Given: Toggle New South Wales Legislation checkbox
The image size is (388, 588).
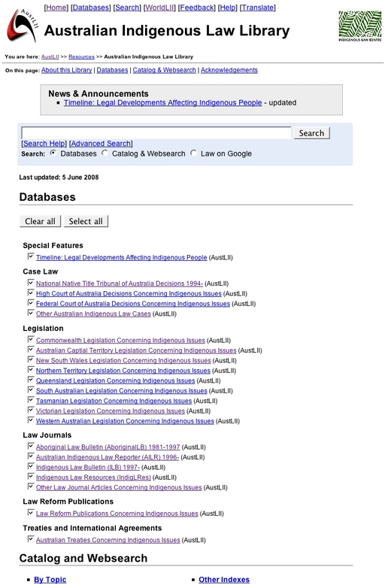Looking at the screenshot, I should click(x=31, y=359).
